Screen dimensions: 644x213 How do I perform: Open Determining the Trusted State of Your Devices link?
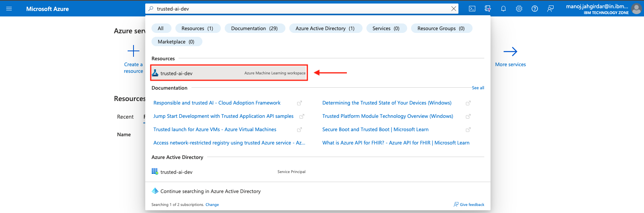(x=387, y=103)
